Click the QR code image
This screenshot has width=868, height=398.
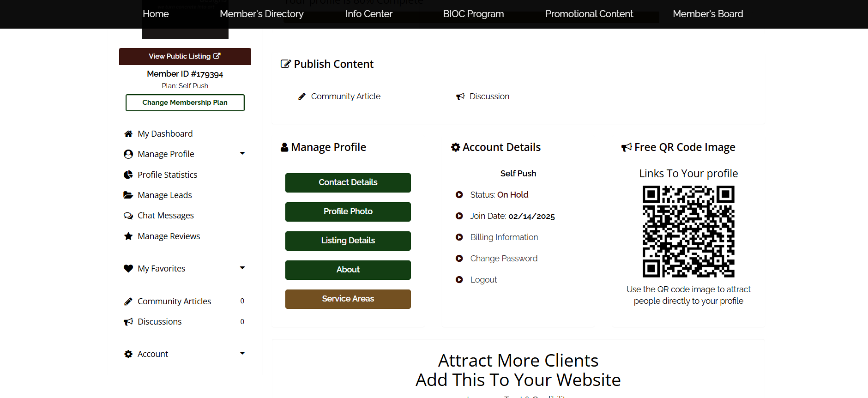(x=688, y=231)
